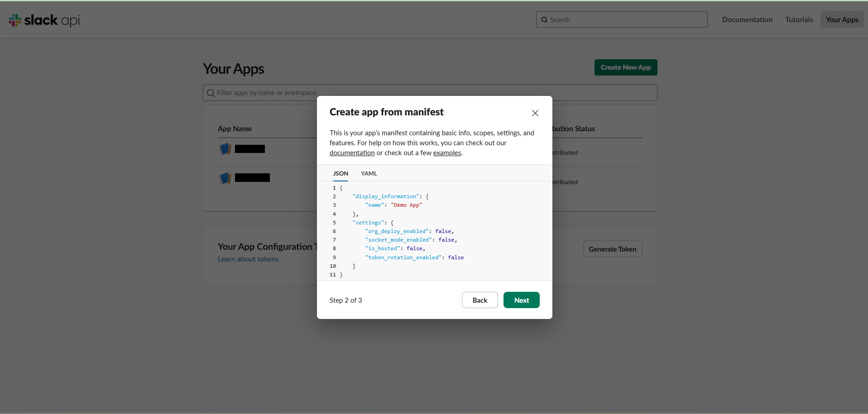Screen dimensions: 868x414
Task: Click the first app's notebook icon
Action: click(225, 149)
